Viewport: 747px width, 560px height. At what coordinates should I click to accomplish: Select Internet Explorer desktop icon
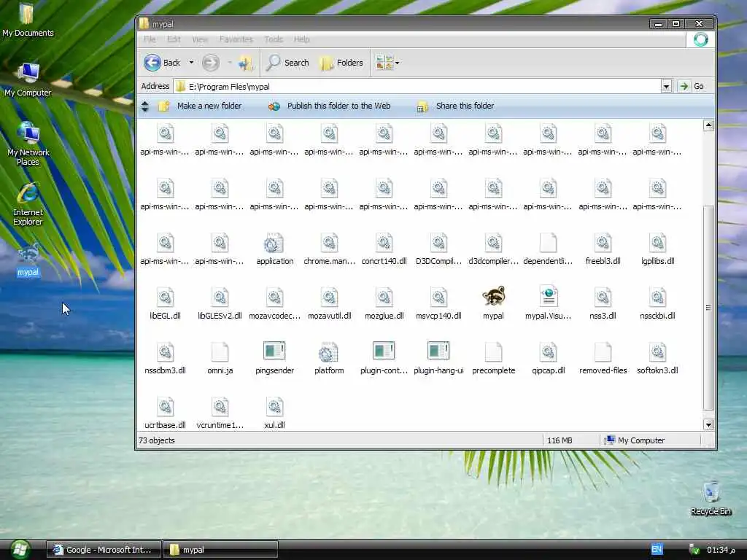coord(28,204)
